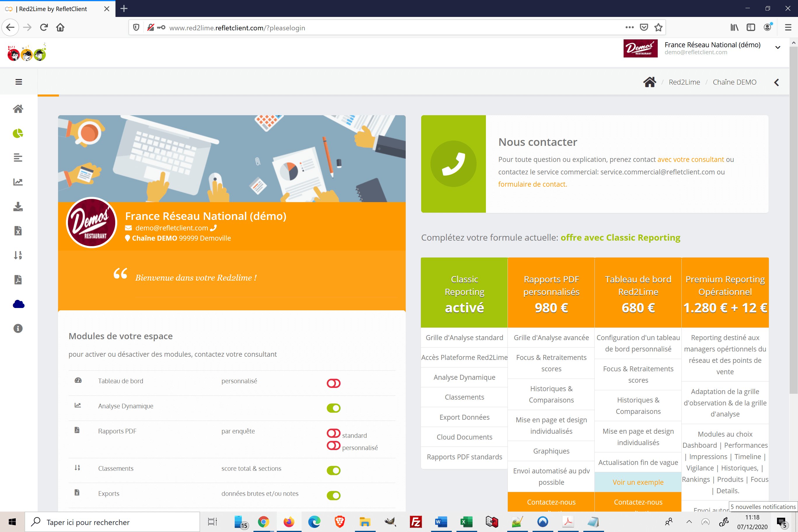Click the pie chart icon in sidebar
Image resolution: width=798 pixels, height=532 pixels.
(18, 133)
